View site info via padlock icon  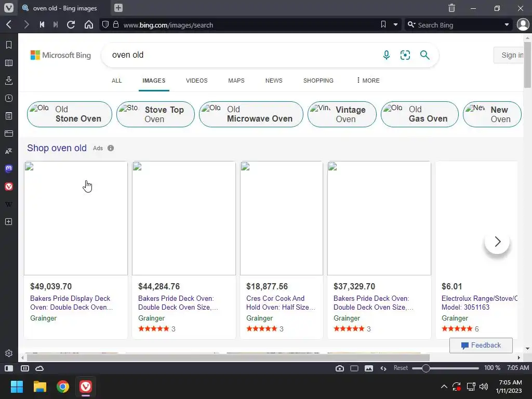pos(116,25)
